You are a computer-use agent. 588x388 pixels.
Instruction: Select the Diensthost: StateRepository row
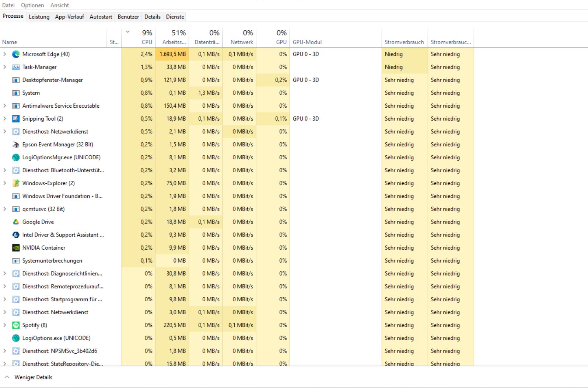pyautogui.click(x=237, y=363)
